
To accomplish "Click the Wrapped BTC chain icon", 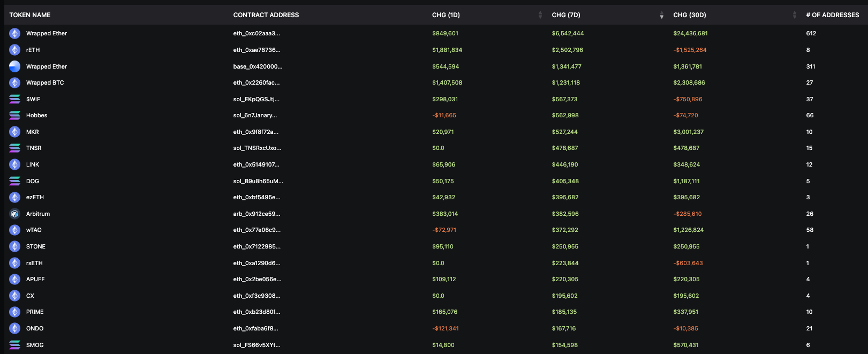I will 15,82.
